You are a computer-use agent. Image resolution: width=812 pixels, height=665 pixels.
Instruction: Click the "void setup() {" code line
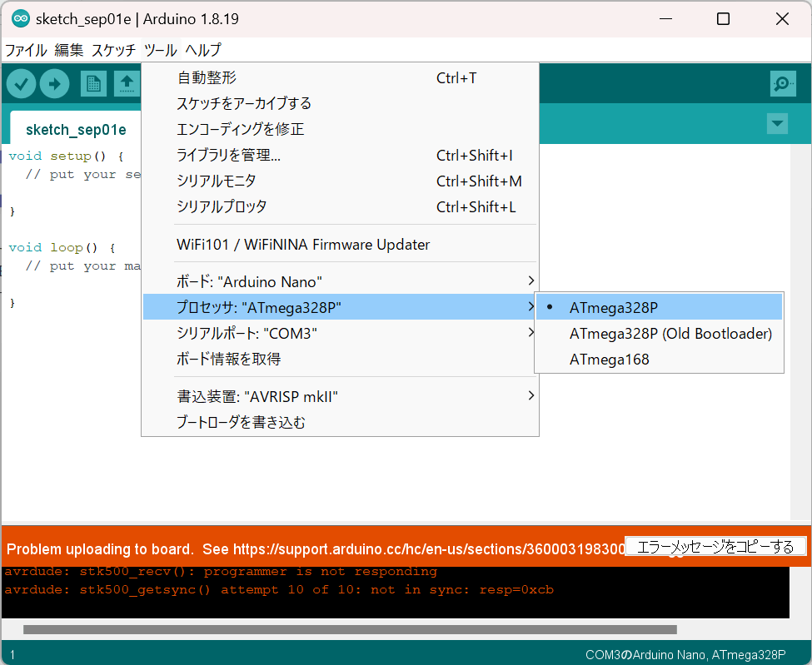[x=67, y=156]
